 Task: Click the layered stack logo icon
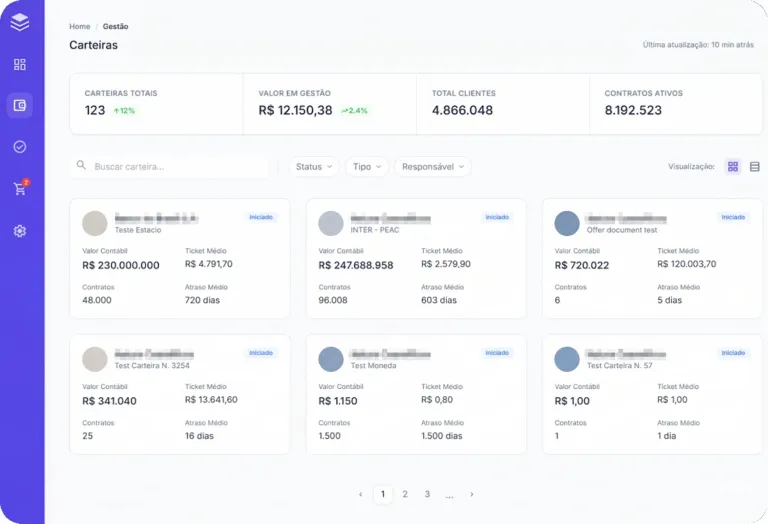[20, 22]
